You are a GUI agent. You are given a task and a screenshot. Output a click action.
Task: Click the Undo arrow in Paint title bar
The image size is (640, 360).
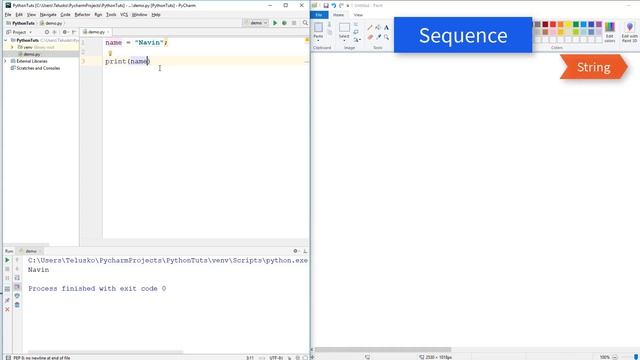point(333,5)
